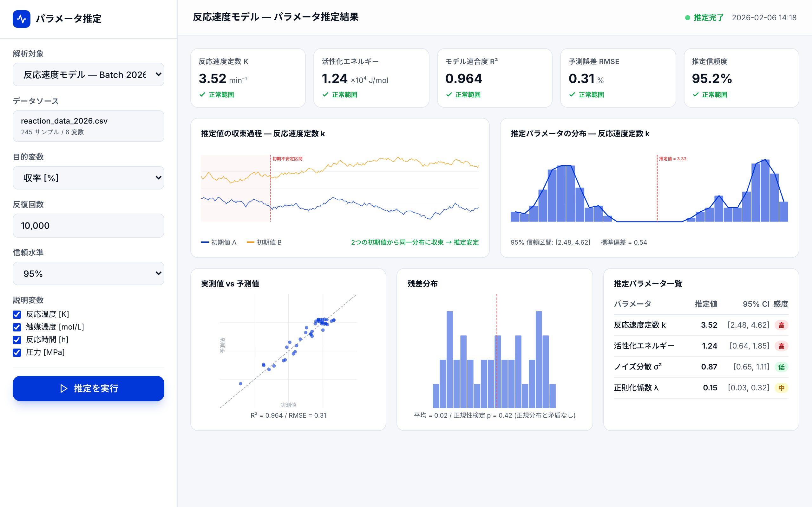The height and width of the screenshot is (507, 812).
Task: Click the waveform app logo icon
Action: (22, 19)
